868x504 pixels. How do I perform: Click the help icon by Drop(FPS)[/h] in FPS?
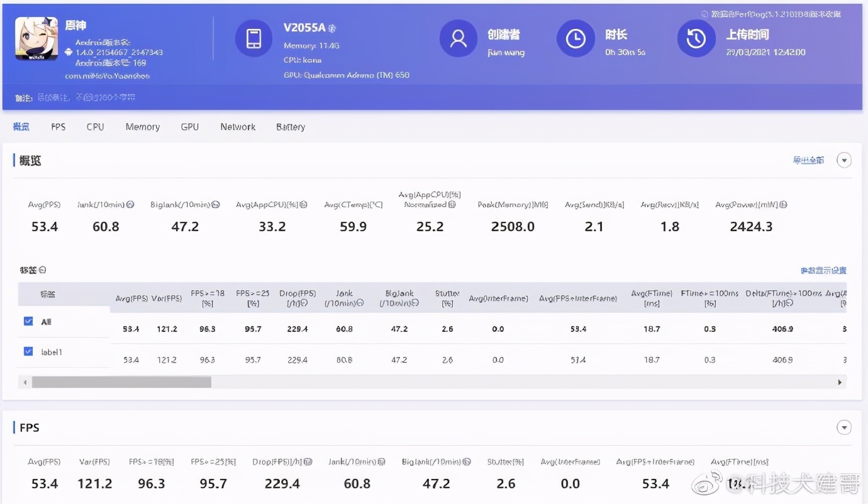(306, 461)
